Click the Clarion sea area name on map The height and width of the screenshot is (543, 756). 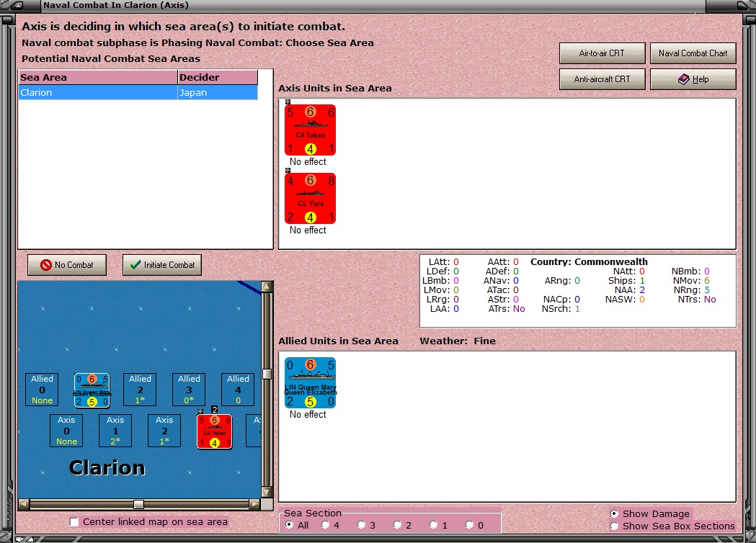pyautogui.click(x=107, y=468)
